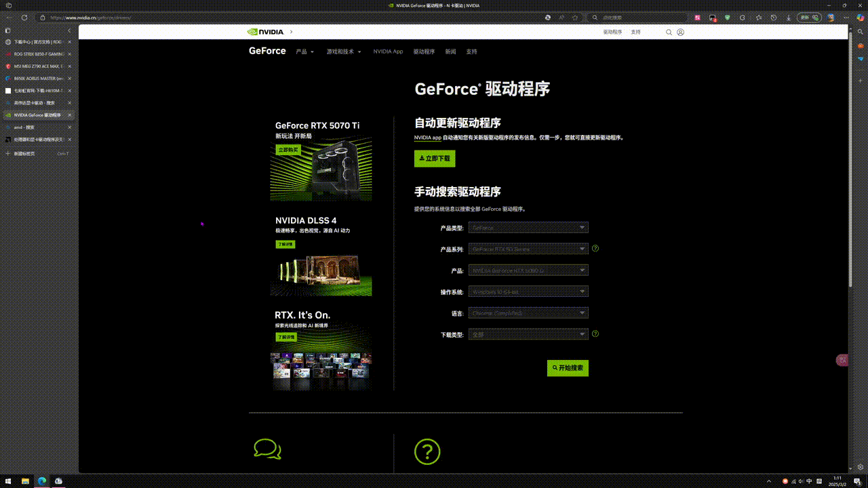
Task: Click help icon next to 产品系列 dropdown
Action: tap(595, 248)
